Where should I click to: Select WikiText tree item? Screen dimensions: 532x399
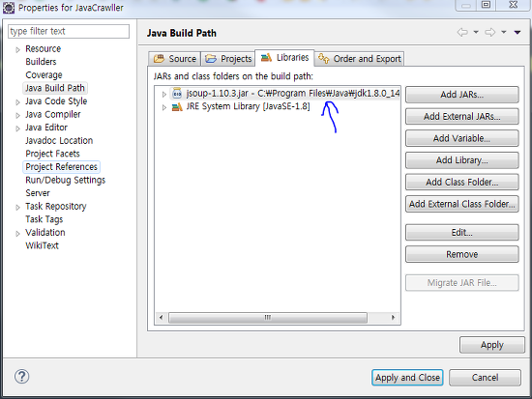pyautogui.click(x=42, y=245)
